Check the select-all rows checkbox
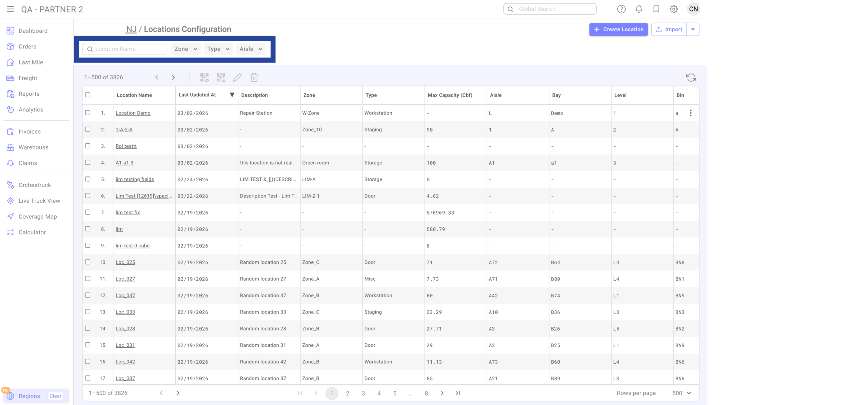 click(x=88, y=95)
